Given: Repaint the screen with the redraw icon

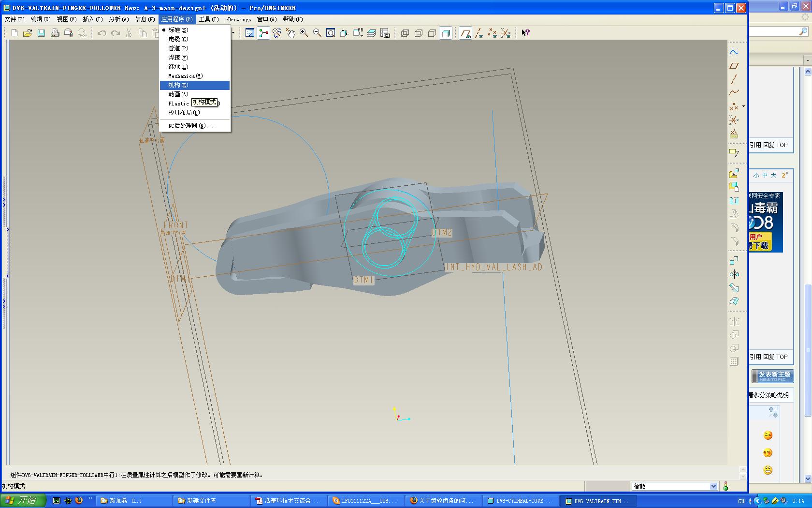Looking at the screenshot, I should (250, 33).
